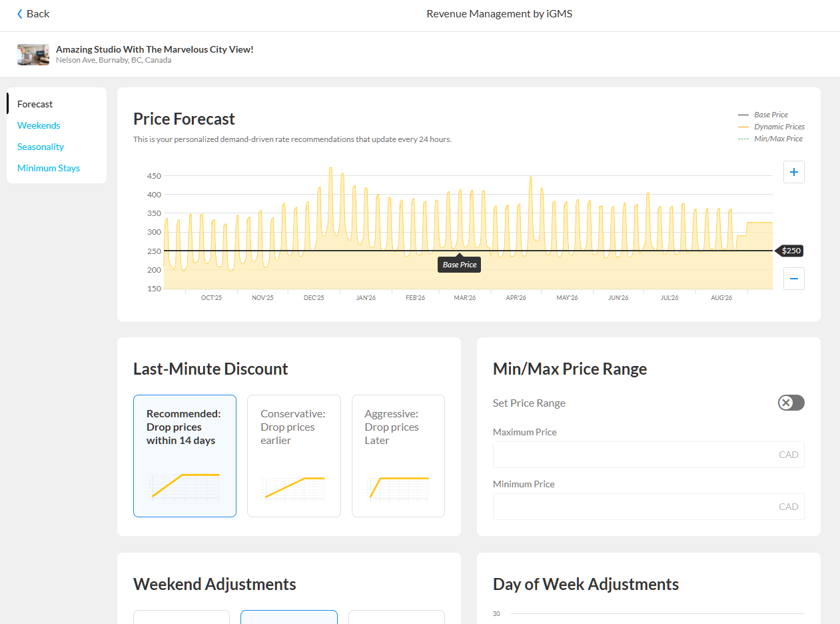The image size is (840, 624).
Task: Click the Maximum Price input field
Action: click(633, 455)
